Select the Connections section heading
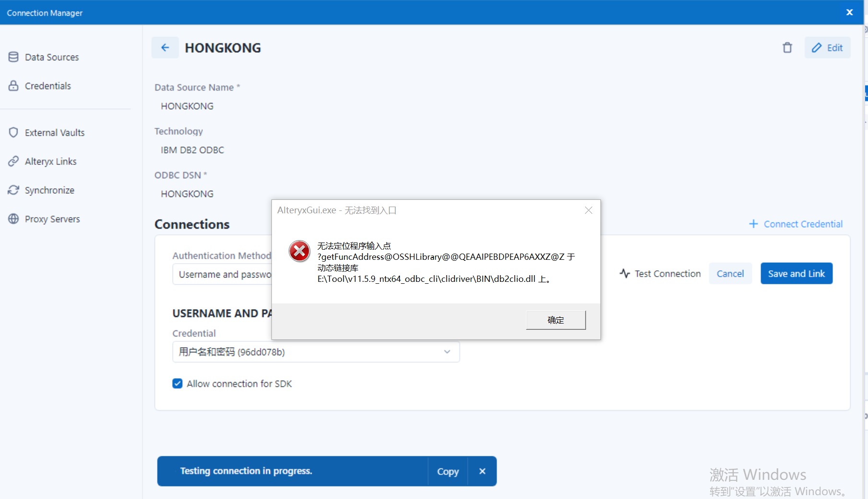The image size is (868, 499). coord(191,224)
